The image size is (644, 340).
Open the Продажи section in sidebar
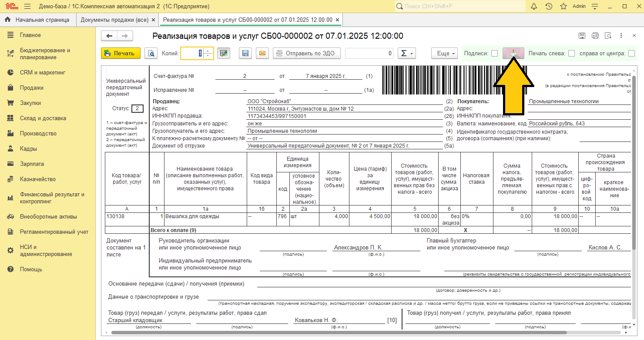click(x=32, y=88)
